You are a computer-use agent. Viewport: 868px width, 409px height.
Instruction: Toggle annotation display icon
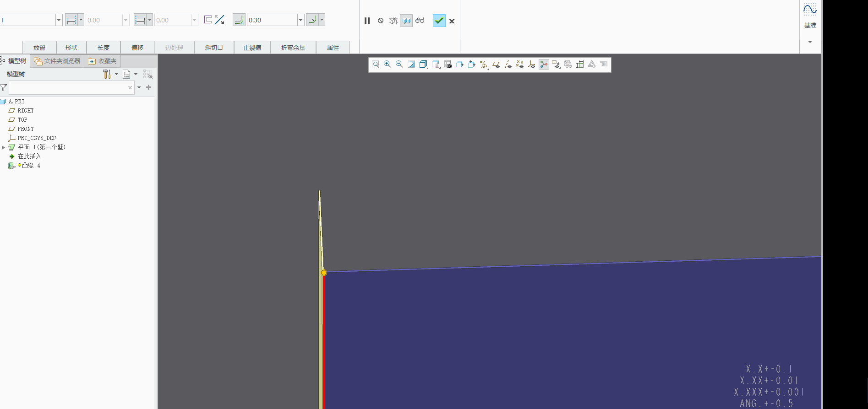(x=556, y=65)
